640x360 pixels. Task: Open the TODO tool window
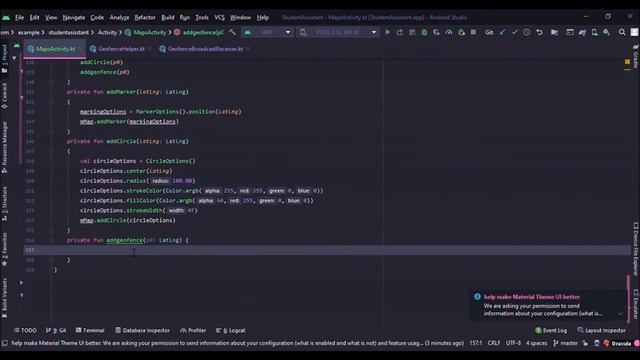pos(25,330)
